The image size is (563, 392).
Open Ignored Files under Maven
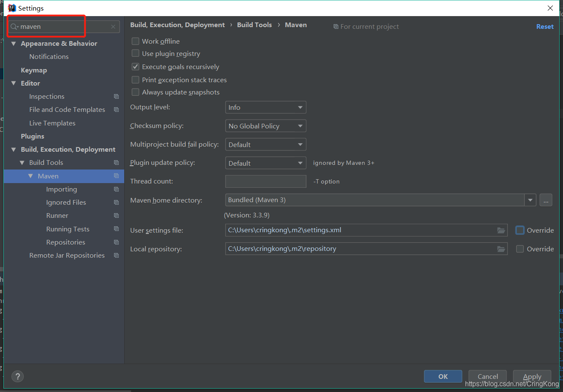tap(66, 203)
